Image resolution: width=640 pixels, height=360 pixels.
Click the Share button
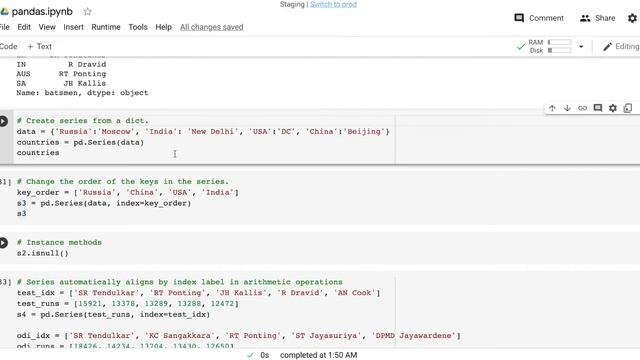tap(598, 18)
